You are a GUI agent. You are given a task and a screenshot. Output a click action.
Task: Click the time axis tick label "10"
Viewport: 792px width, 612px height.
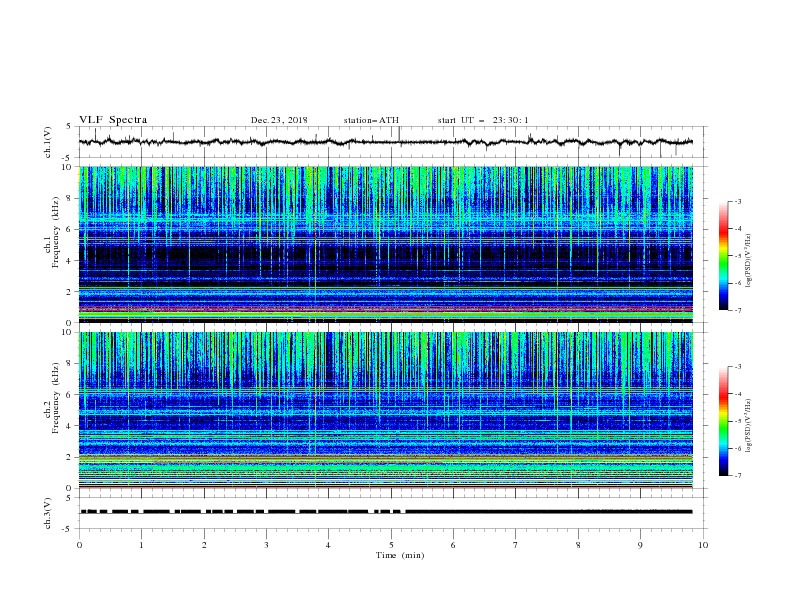703,545
